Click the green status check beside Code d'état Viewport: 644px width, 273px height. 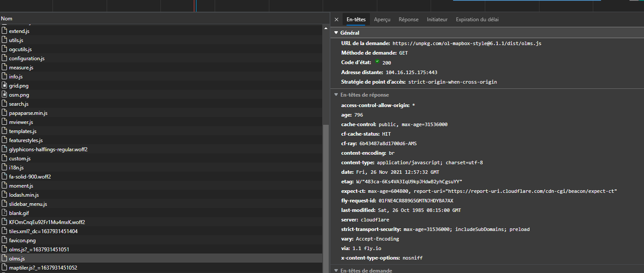pyautogui.click(x=378, y=62)
